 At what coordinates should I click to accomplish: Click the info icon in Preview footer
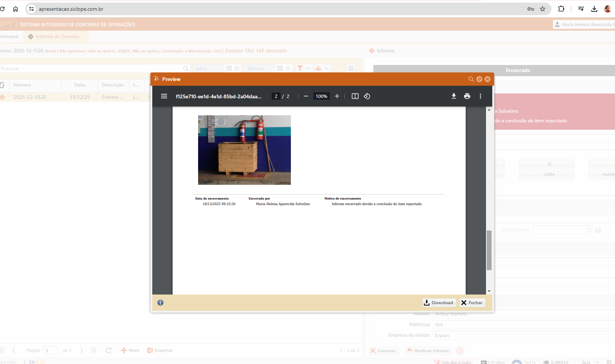pyautogui.click(x=160, y=303)
